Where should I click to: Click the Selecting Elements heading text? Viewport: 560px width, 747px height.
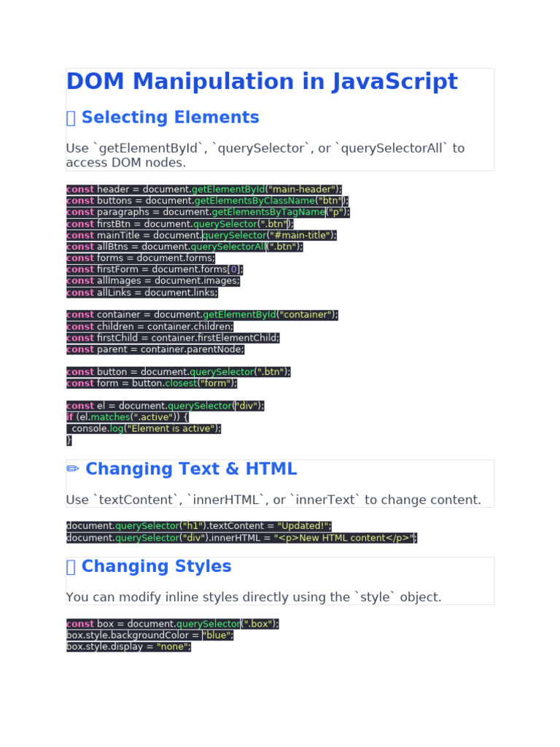170,117
